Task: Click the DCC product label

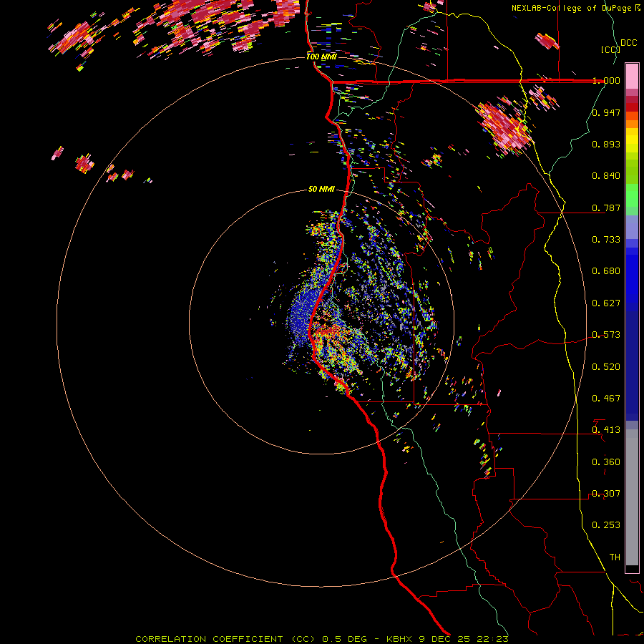Action: tap(628, 43)
